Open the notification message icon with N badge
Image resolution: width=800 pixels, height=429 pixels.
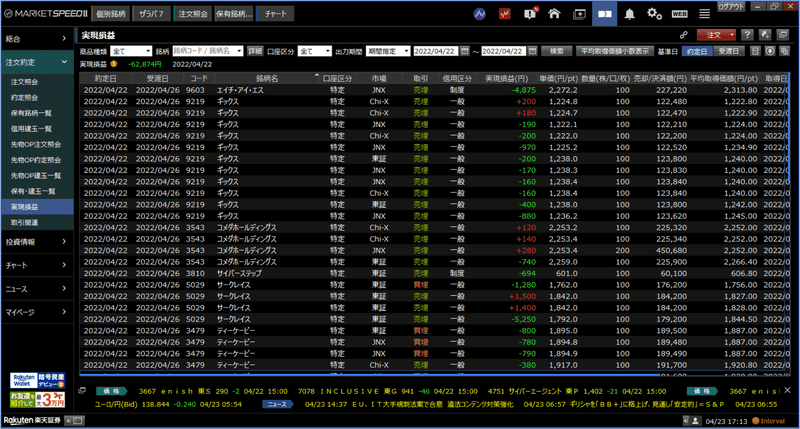click(x=530, y=14)
